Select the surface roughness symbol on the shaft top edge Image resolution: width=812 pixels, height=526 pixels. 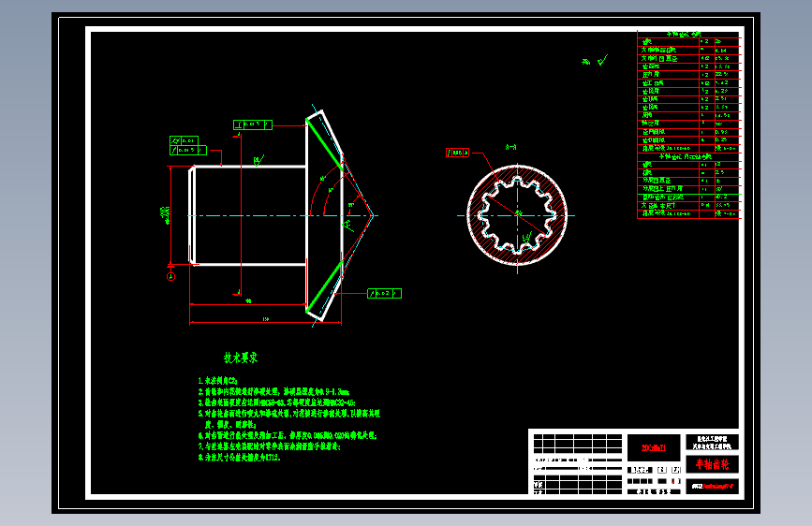[x=258, y=160]
